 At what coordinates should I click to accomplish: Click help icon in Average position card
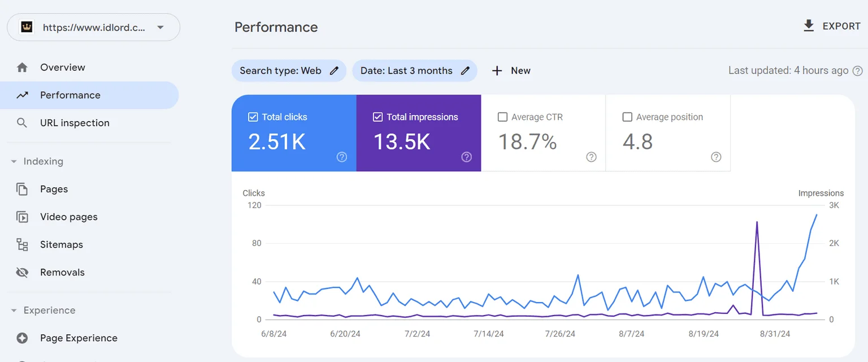pyautogui.click(x=716, y=157)
